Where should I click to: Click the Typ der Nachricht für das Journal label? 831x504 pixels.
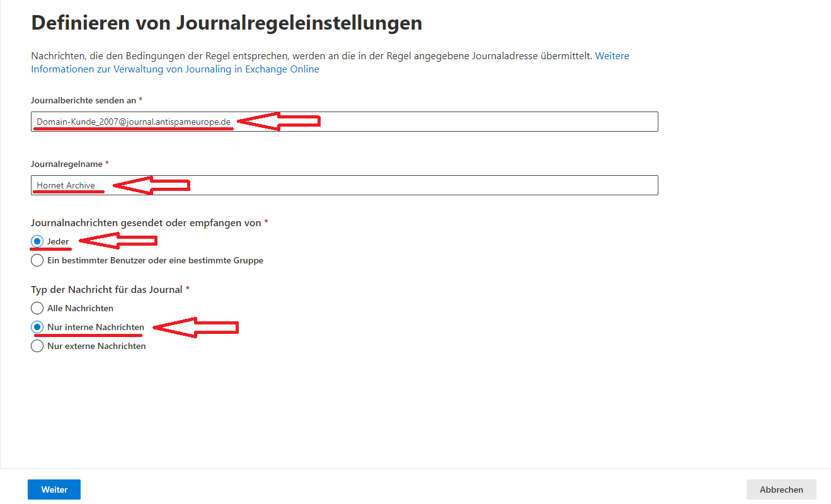(x=106, y=289)
